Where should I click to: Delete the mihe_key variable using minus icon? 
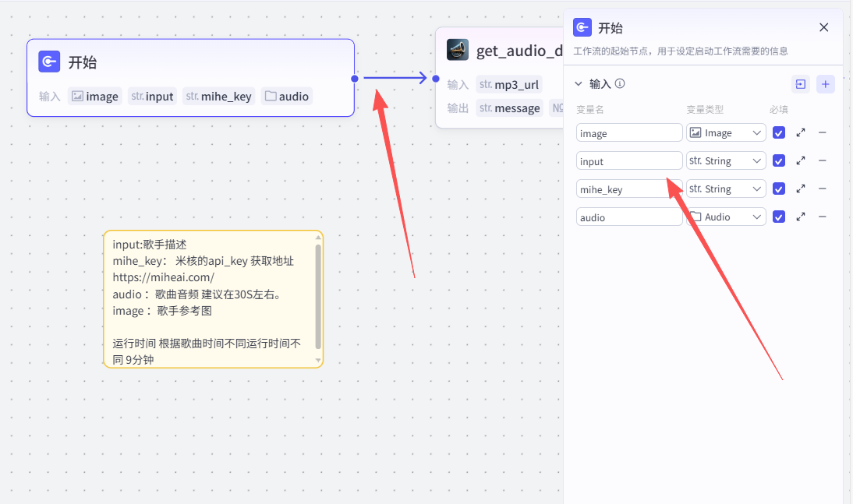(822, 189)
